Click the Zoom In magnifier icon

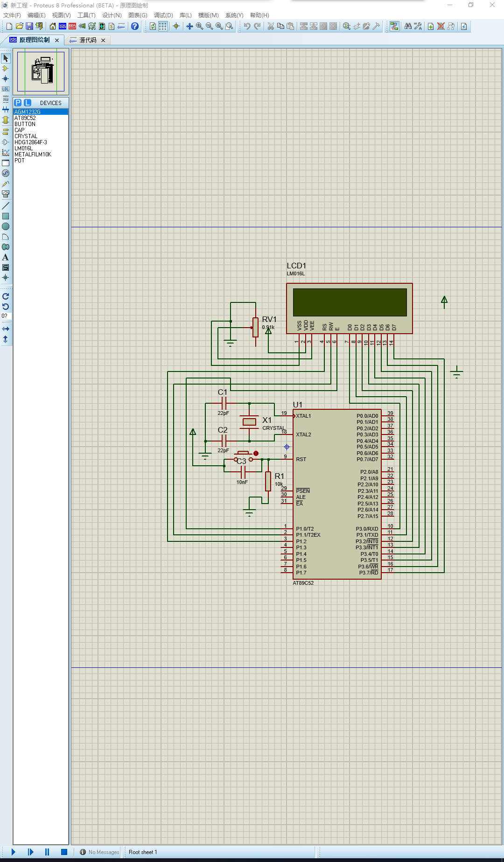(x=200, y=27)
